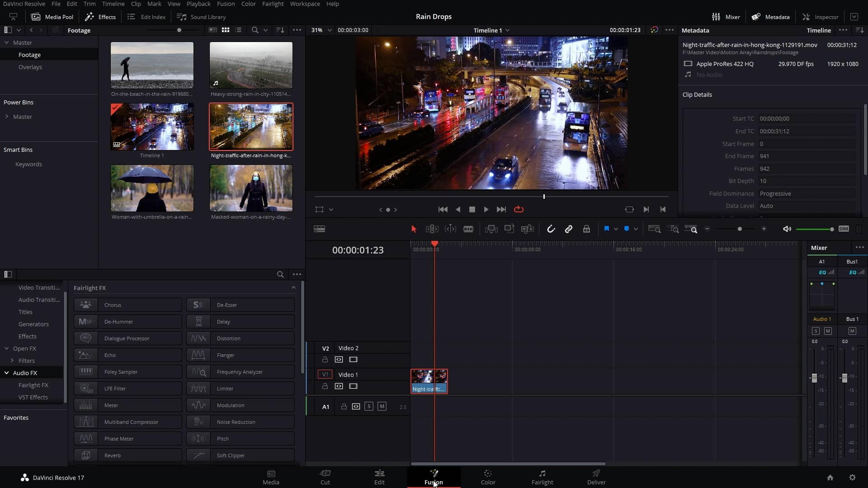
Task: Open the Fairlight menu
Action: (x=273, y=4)
